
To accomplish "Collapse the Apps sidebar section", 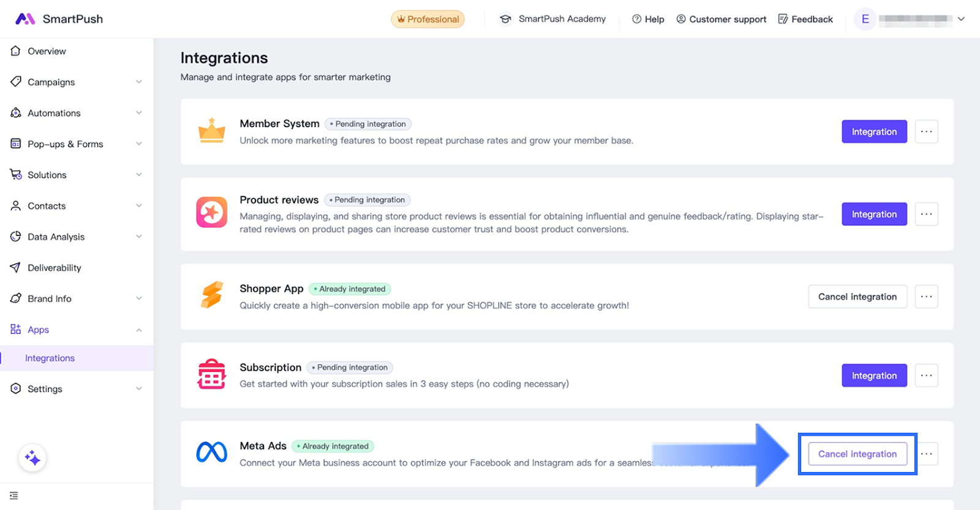I will click(x=139, y=330).
